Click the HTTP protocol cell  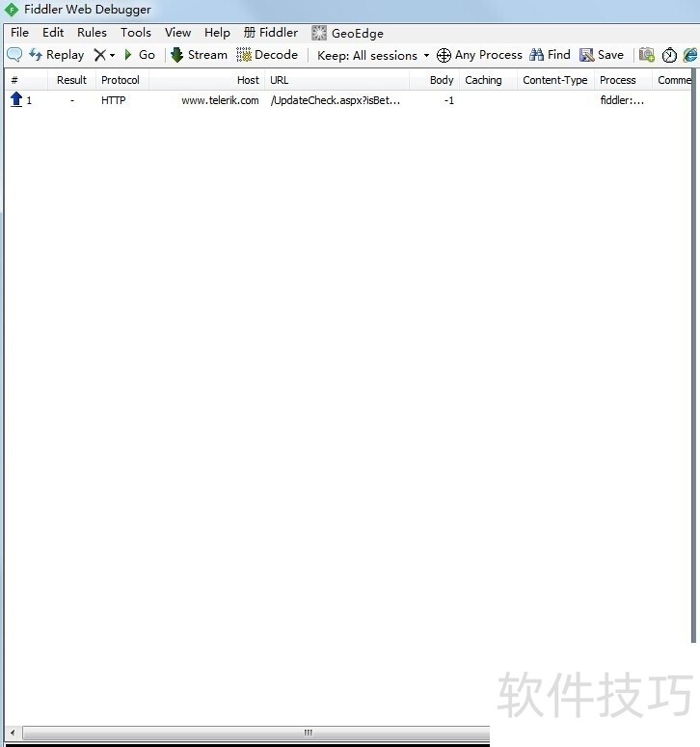[x=114, y=100]
